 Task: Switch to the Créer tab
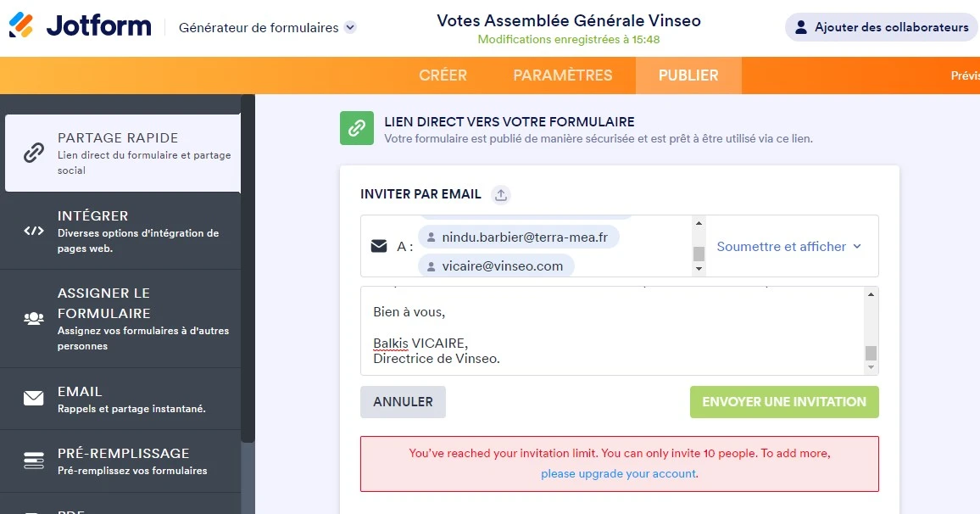click(x=443, y=75)
